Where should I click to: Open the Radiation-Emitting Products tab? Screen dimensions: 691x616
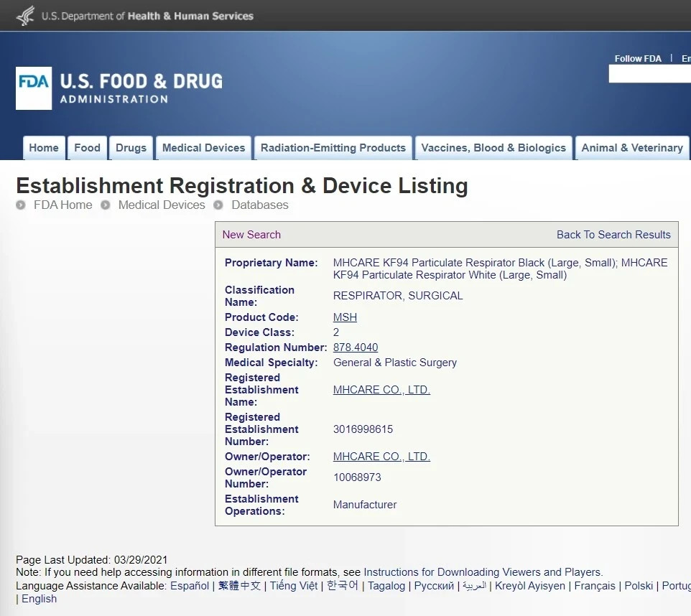(x=333, y=148)
